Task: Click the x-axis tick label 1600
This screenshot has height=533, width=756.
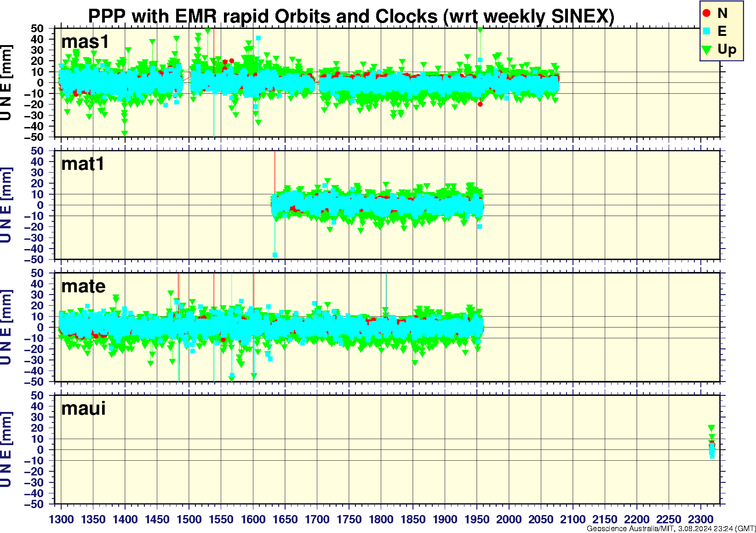Action: (253, 519)
